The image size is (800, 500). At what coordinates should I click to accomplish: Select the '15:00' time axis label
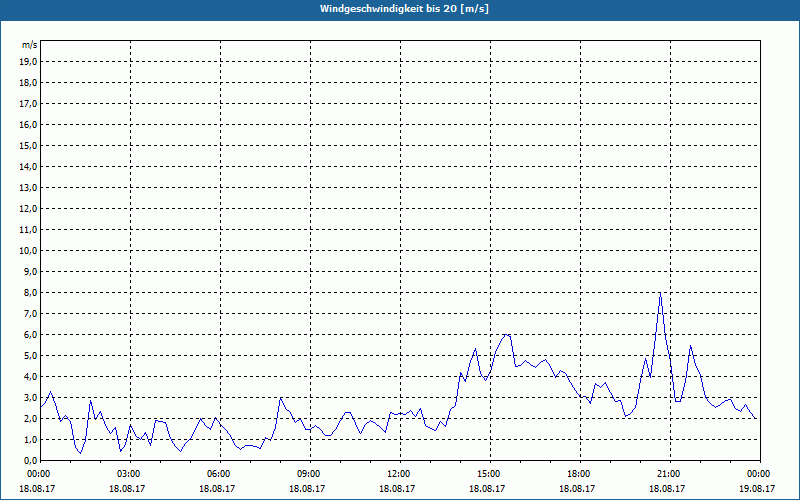pyautogui.click(x=490, y=474)
